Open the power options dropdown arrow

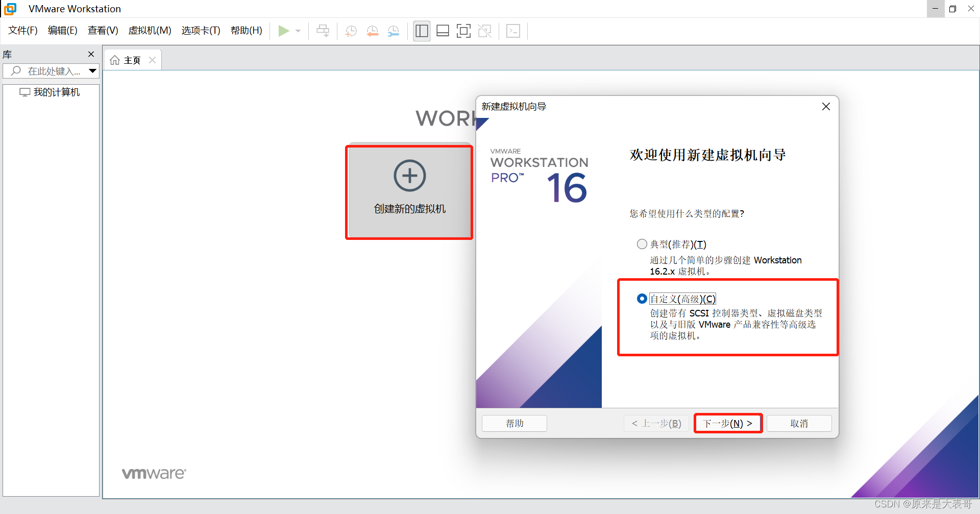tap(298, 31)
